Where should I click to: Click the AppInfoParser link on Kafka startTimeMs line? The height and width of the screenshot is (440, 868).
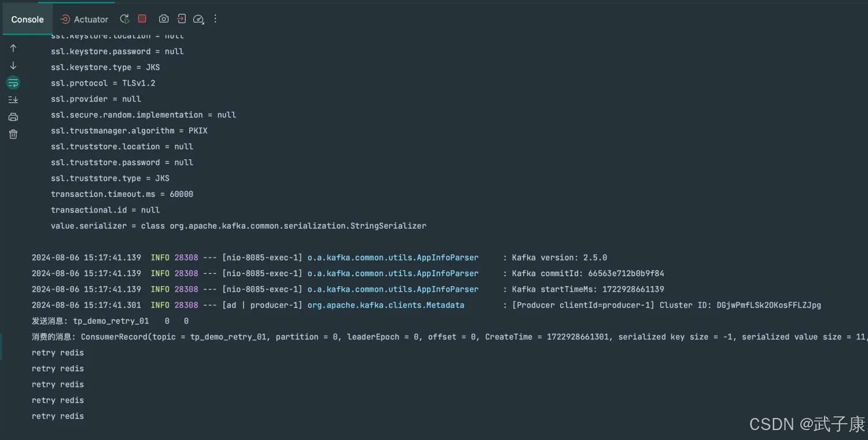click(392, 289)
